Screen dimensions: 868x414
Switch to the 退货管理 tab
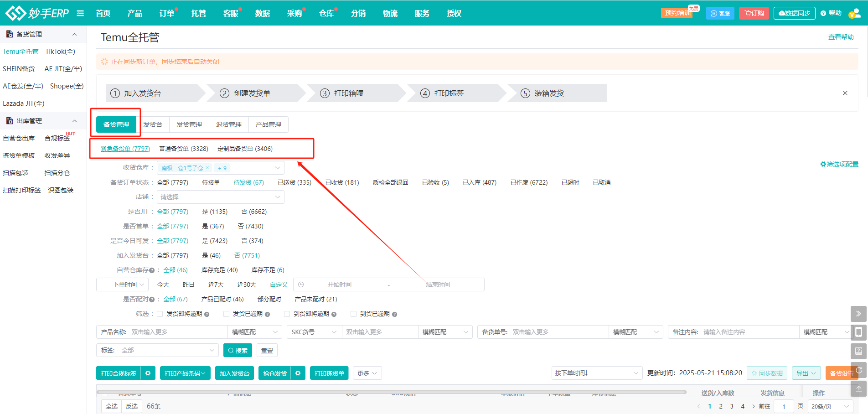[x=229, y=124]
